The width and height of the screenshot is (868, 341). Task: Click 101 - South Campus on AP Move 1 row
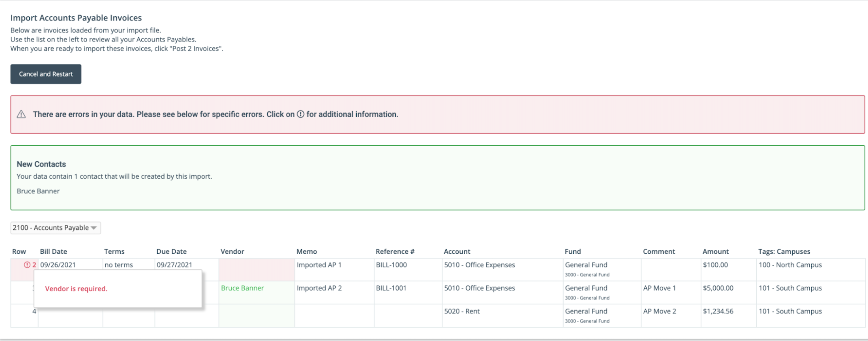point(790,288)
